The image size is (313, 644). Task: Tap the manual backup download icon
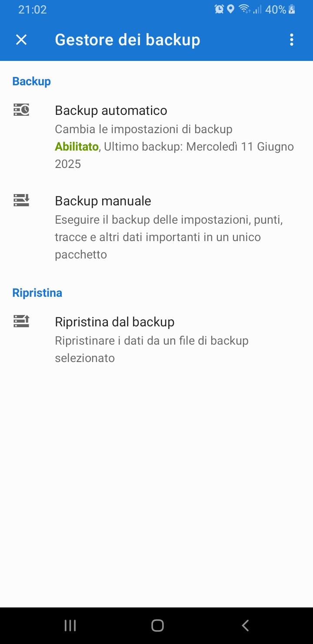coord(21,200)
